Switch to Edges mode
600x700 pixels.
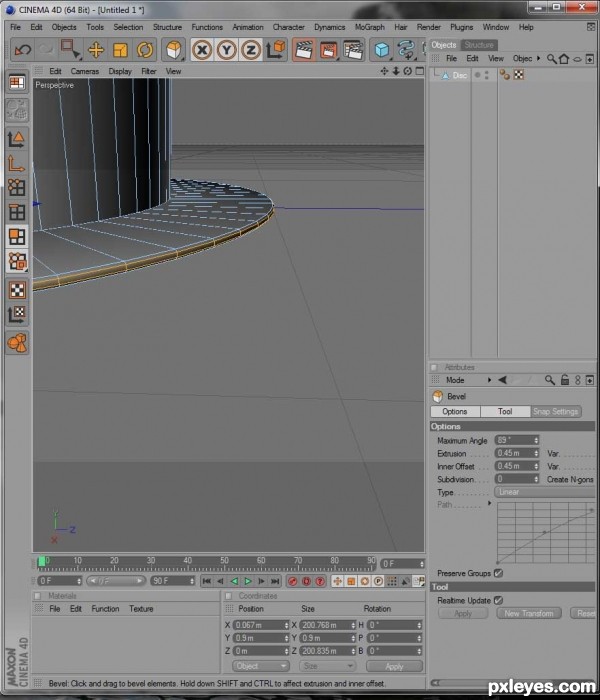pos(17,212)
